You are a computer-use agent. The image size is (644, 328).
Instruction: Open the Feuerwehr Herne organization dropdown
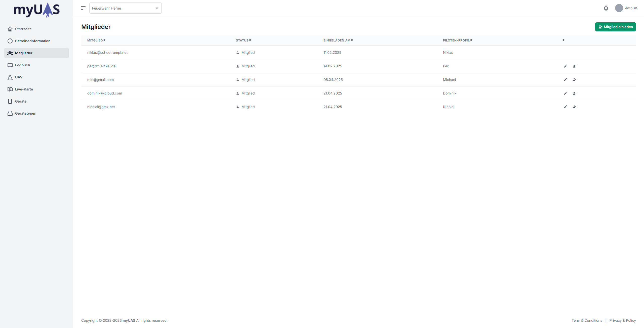[x=125, y=8]
